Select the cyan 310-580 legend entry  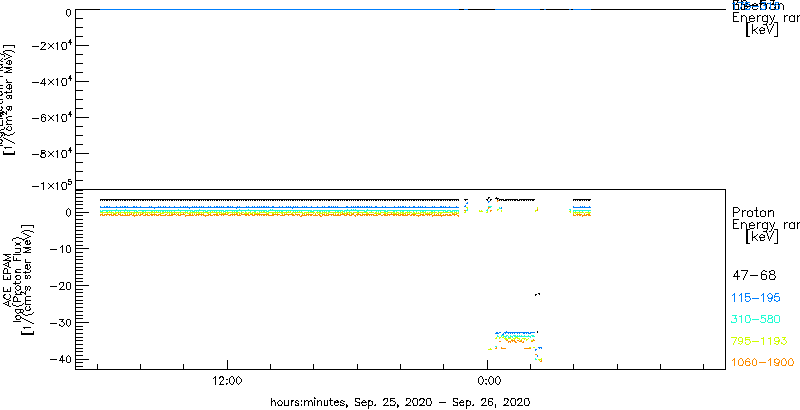(756, 320)
